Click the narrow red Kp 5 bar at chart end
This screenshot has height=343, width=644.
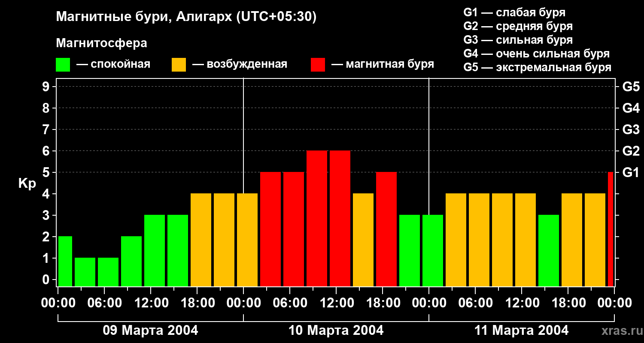pos(611,229)
